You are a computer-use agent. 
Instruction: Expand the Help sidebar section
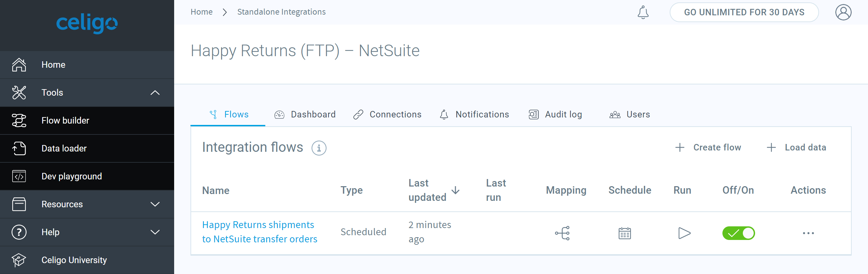[x=155, y=232]
